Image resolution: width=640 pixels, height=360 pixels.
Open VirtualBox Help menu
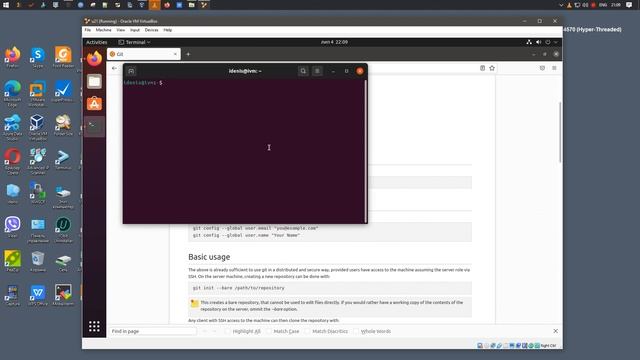tap(168, 30)
